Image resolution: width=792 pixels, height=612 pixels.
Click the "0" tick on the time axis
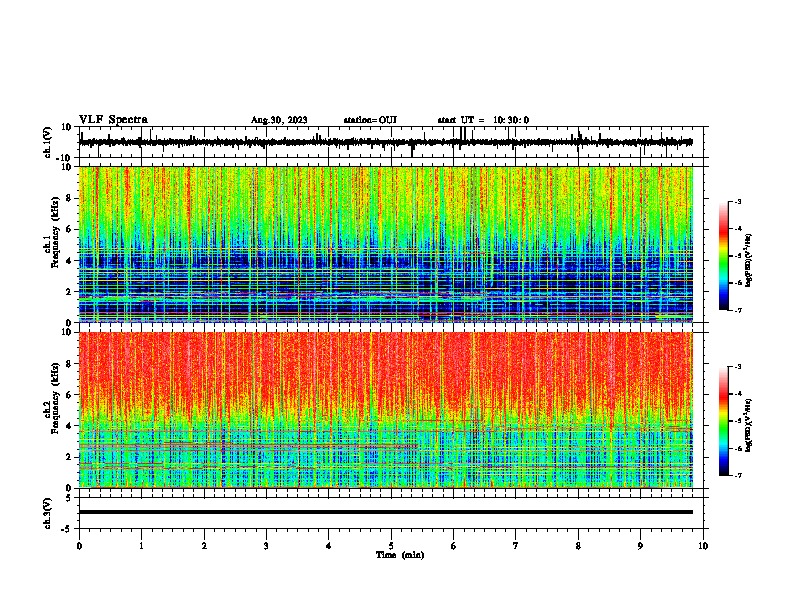click(x=79, y=546)
